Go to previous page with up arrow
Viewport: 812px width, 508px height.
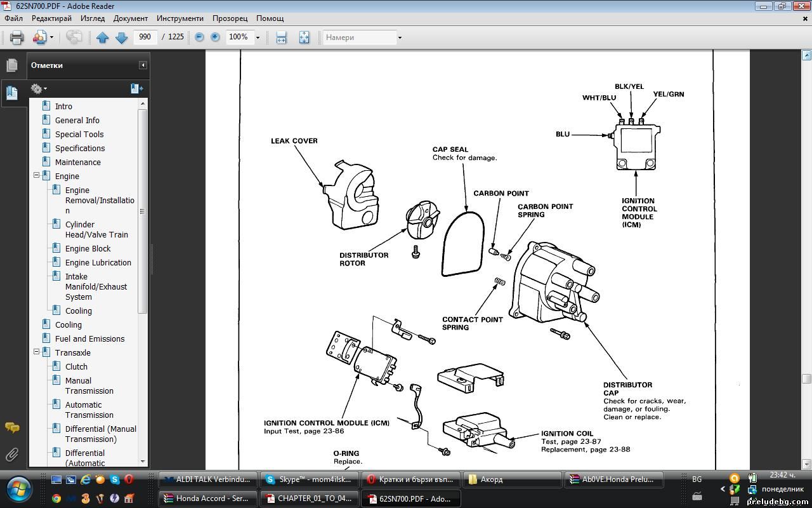point(102,37)
